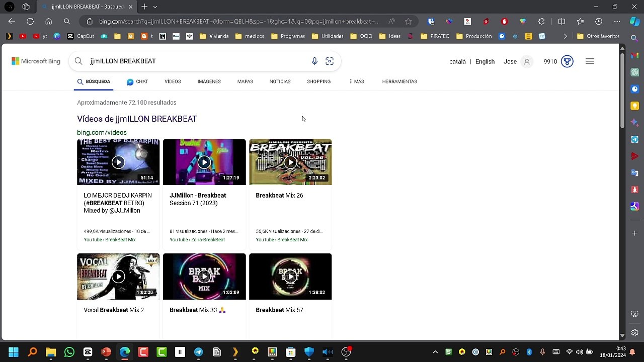Open Google Translate in the Edge sidebar
The image size is (644, 362).
[635, 173]
